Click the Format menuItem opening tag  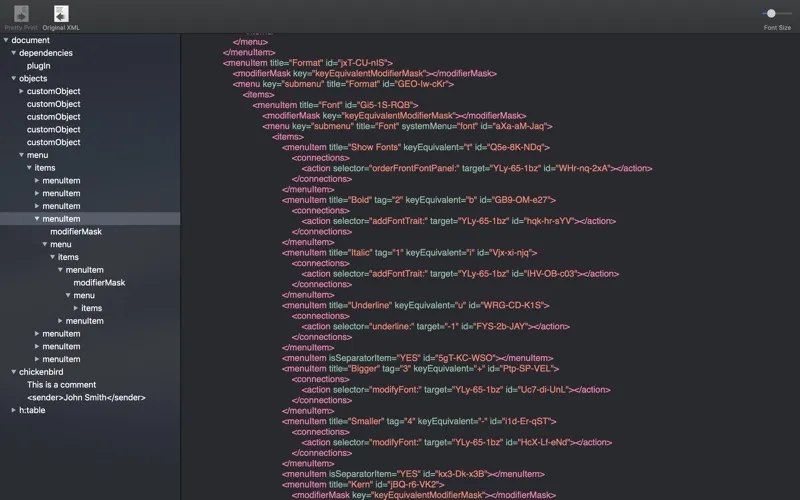[x=308, y=63]
